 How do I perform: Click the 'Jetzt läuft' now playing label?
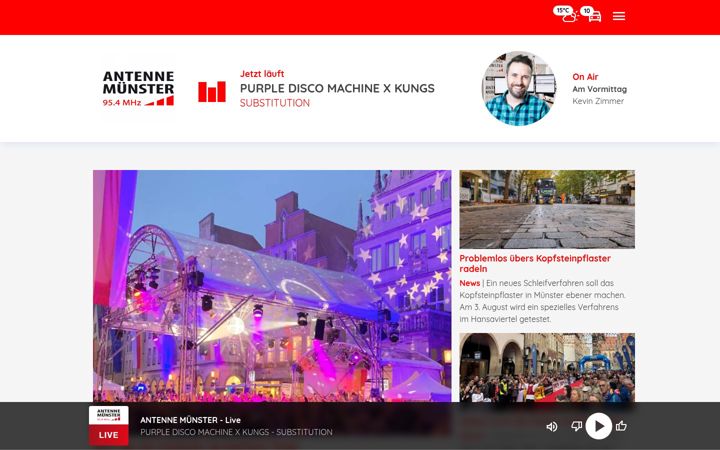[x=262, y=74]
